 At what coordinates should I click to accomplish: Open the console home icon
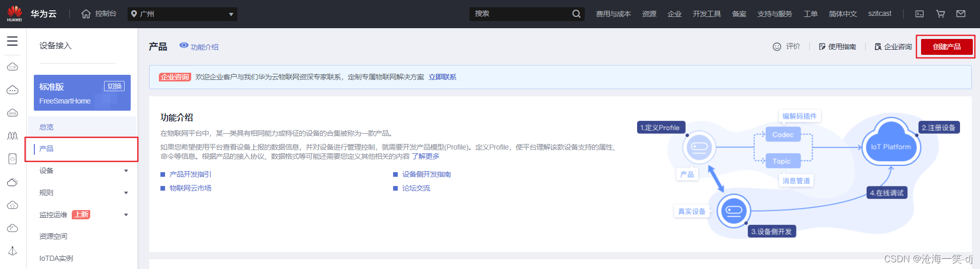86,14
